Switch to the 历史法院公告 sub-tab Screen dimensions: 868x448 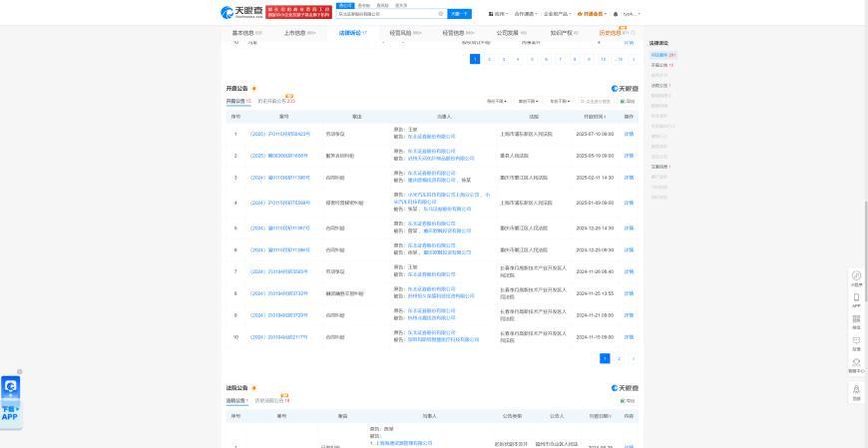coord(272,400)
